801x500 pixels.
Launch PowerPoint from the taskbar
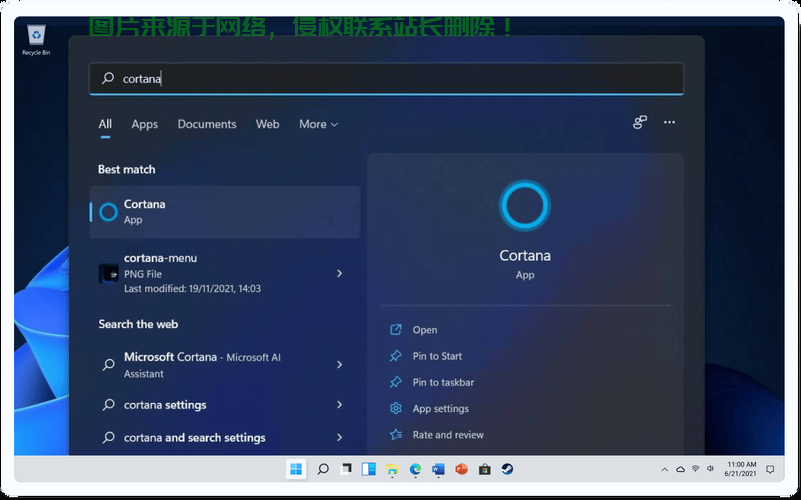(461, 469)
